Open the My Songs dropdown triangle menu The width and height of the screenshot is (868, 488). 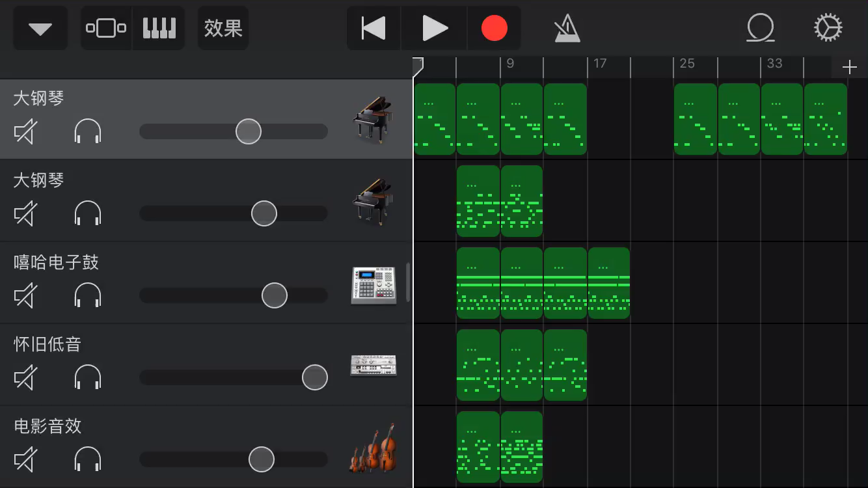pos(40,29)
